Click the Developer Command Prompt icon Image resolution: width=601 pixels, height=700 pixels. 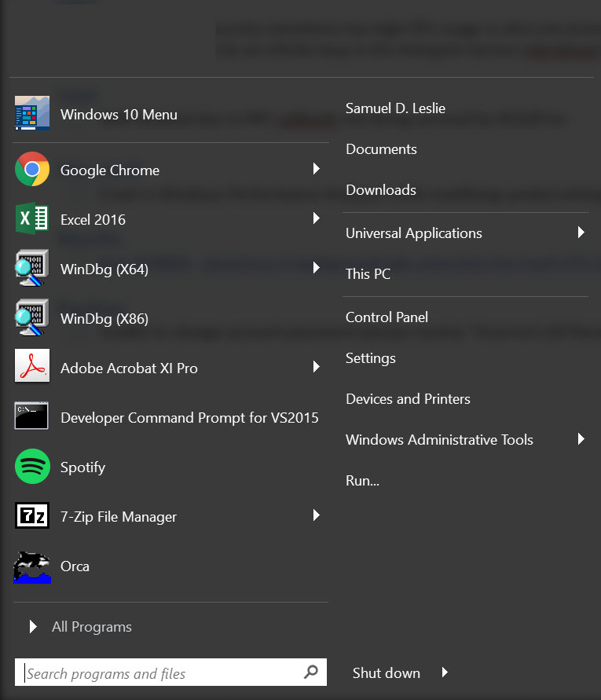tap(32, 417)
